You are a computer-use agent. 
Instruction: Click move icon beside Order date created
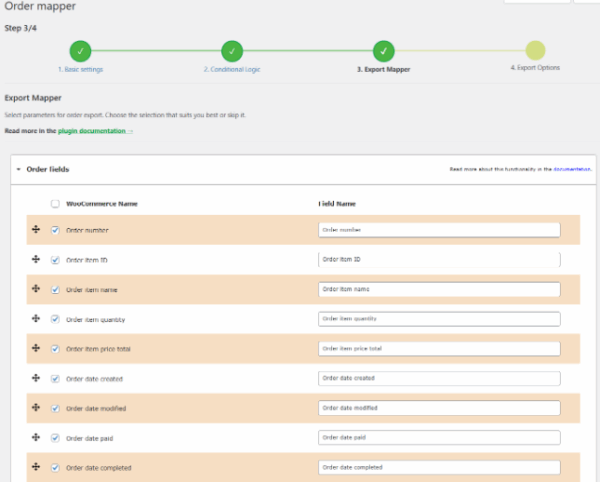tap(36, 378)
